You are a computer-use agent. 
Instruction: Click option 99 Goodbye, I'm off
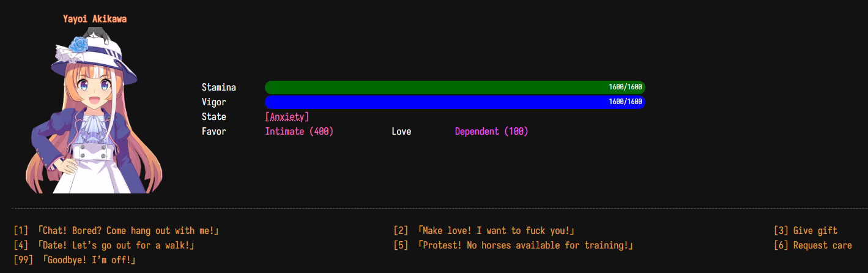coord(75,260)
